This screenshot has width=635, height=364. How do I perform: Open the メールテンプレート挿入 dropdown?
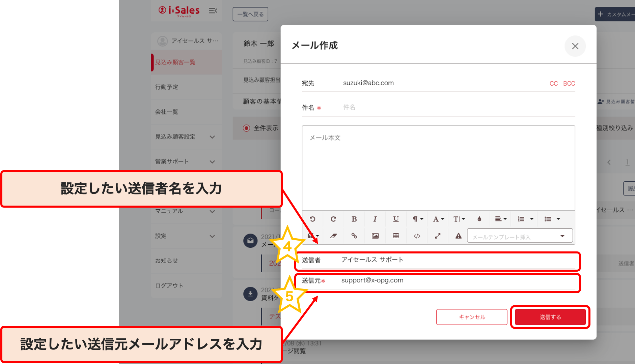tap(520, 236)
